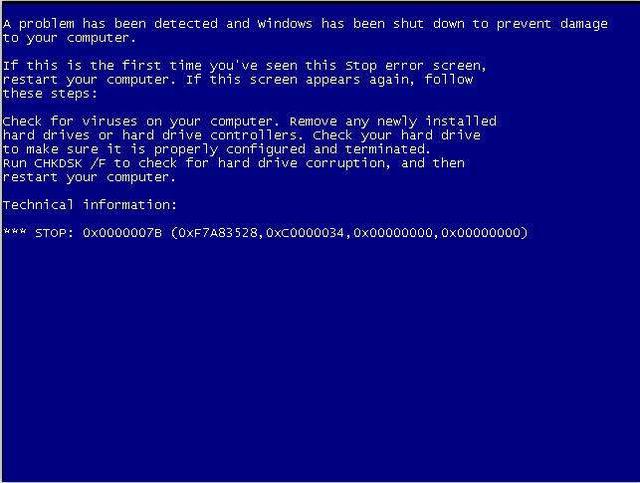This screenshot has width=640, height=483.
Task: Click 'Remove any newly installed' phrase
Action: 393,121
